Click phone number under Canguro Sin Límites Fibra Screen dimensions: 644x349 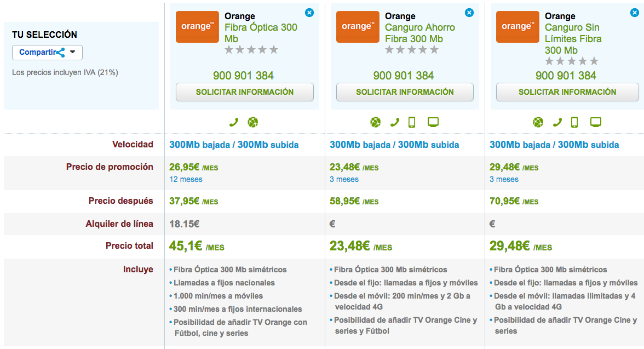pos(566,76)
